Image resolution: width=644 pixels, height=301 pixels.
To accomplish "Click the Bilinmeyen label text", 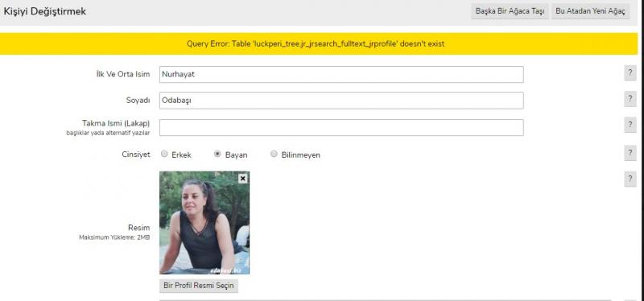I will [300, 155].
